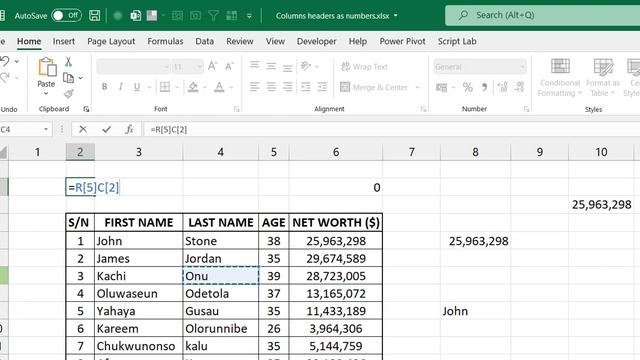The height and width of the screenshot is (360, 640).
Task: Click the Paste clipboard icon
Action: click(x=47, y=67)
